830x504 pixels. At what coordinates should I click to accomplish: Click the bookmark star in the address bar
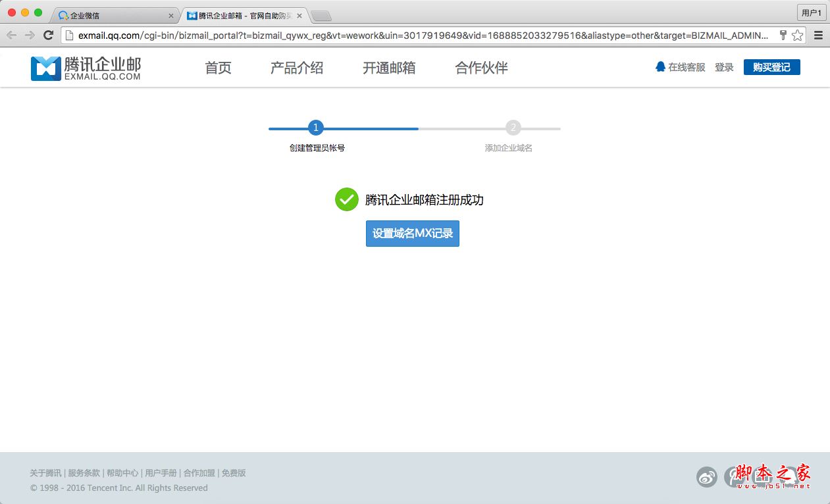pos(796,37)
